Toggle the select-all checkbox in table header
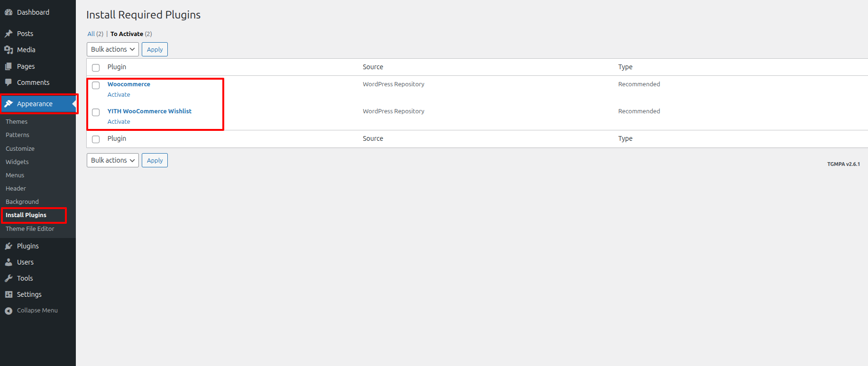Image resolution: width=868 pixels, height=366 pixels. point(96,68)
